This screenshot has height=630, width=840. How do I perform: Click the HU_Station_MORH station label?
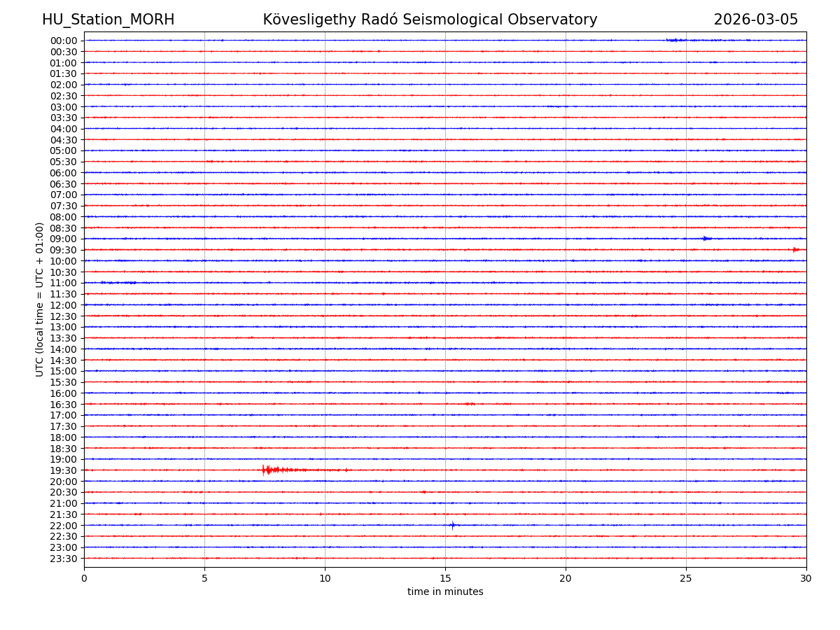point(108,20)
